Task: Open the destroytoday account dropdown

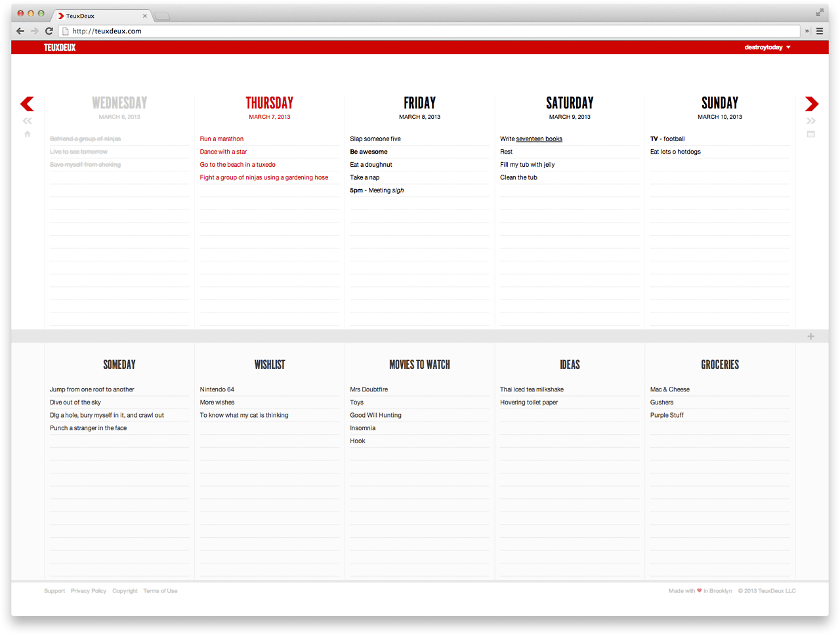Action: click(x=766, y=47)
